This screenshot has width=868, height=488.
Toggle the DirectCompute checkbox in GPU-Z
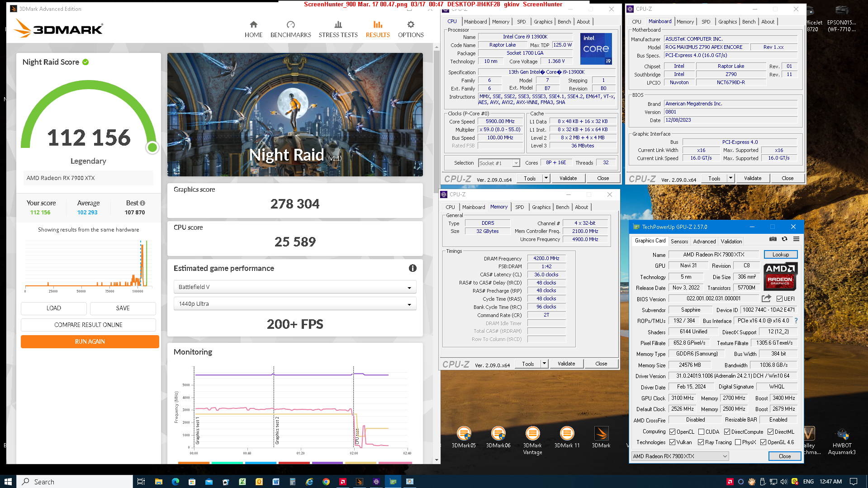(x=727, y=432)
